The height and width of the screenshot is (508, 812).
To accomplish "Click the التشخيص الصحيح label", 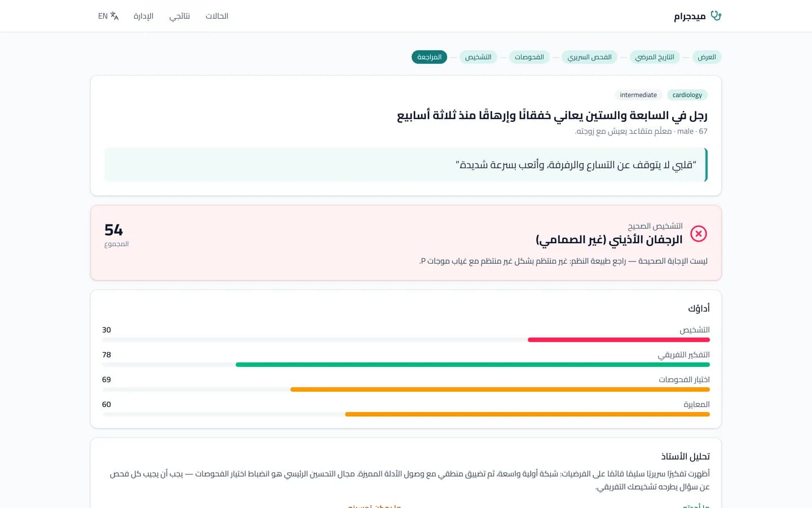I will coord(655,226).
